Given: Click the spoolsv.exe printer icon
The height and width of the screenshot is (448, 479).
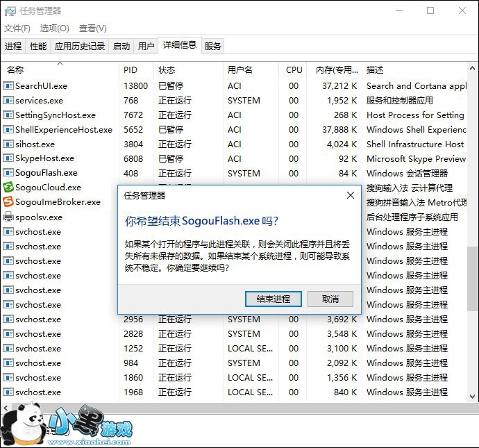Looking at the screenshot, I should [x=8, y=217].
